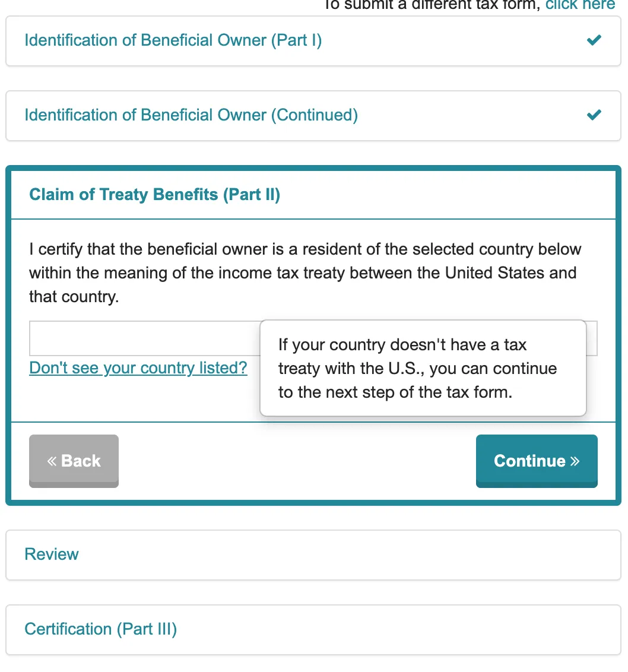Click the right double-chevron on Continue
This screenshot has height=672, width=628.
pyautogui.click(x=574, y=461)
